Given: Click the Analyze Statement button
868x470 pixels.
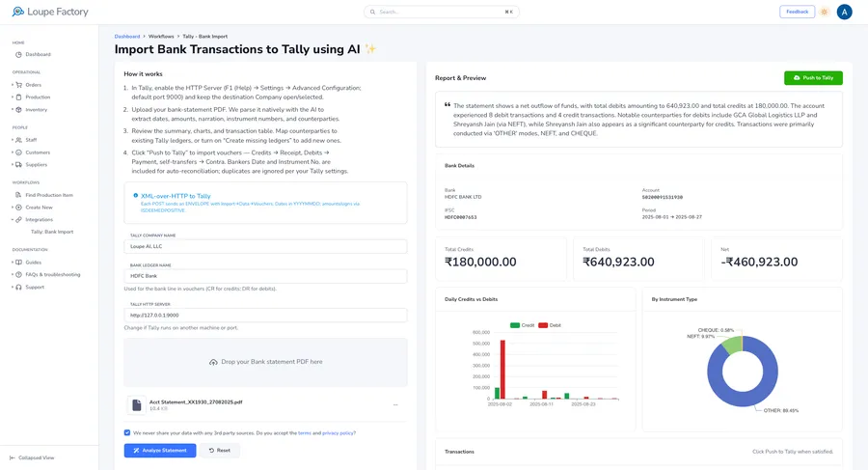Looking at the screenshot, I should 160,450.
